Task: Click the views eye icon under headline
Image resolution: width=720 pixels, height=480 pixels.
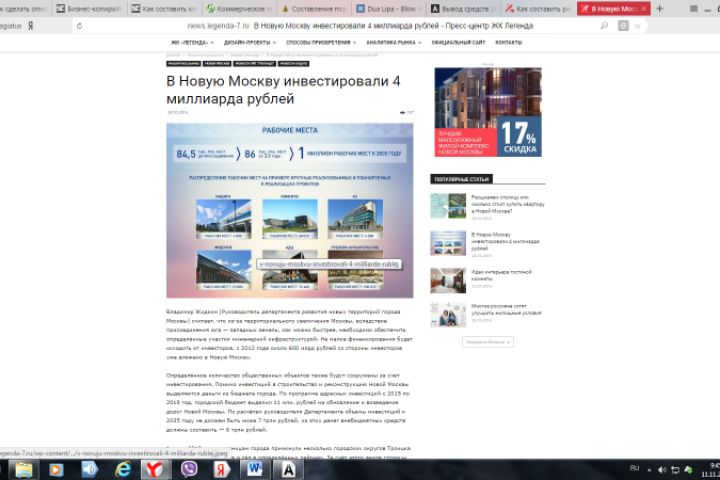Action: click(x=402, y=112)
